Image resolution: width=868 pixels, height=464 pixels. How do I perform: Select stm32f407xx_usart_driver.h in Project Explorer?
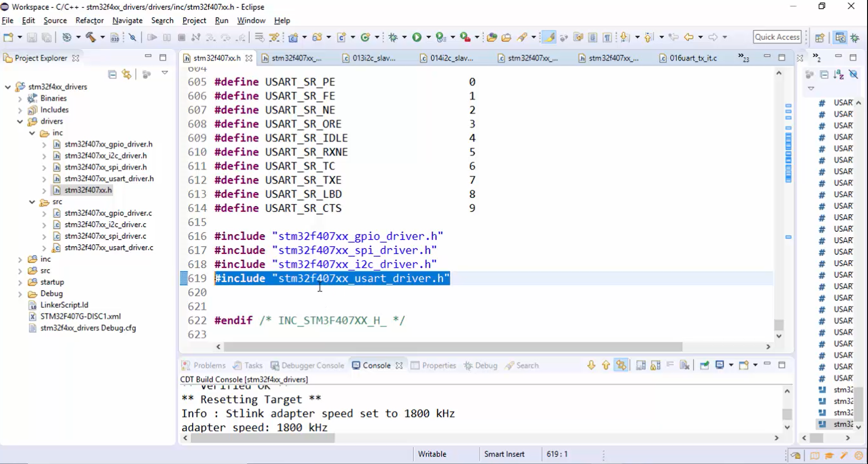(109, 179)
